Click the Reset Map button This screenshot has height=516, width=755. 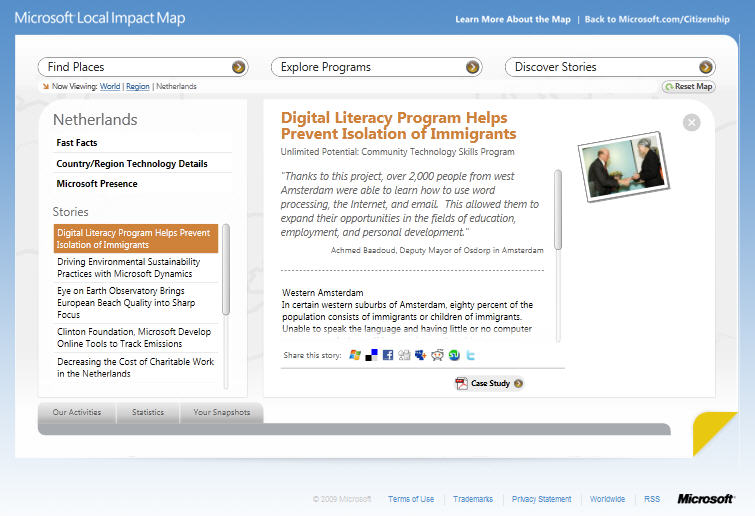pyautogui.click(x=689, y=87)
